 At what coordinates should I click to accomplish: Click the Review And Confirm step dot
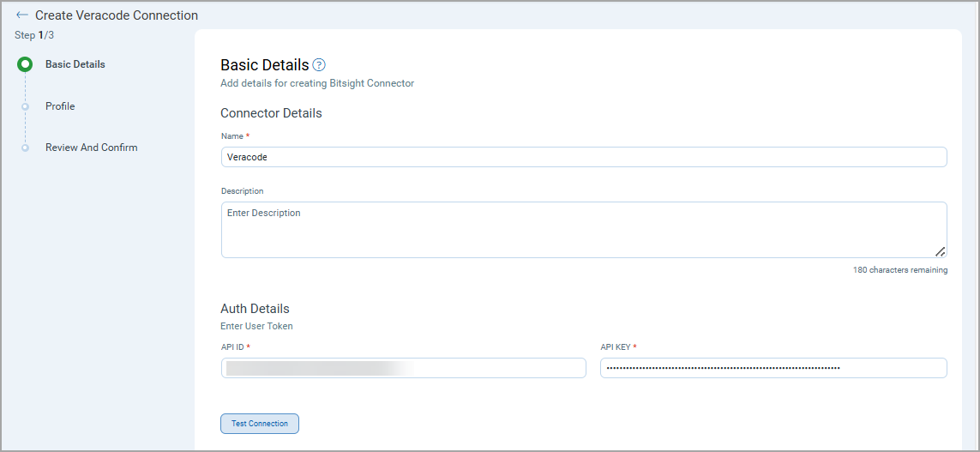point(25,148)
